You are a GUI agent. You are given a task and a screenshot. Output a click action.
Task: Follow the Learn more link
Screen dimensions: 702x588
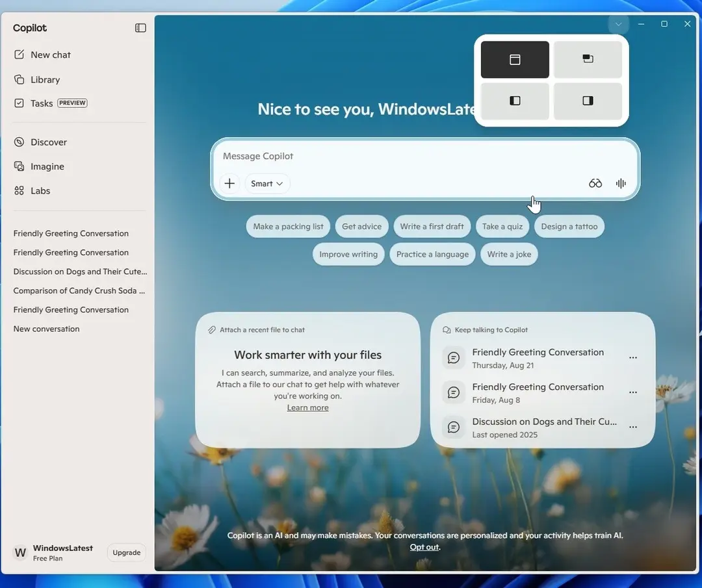point(307,407)
